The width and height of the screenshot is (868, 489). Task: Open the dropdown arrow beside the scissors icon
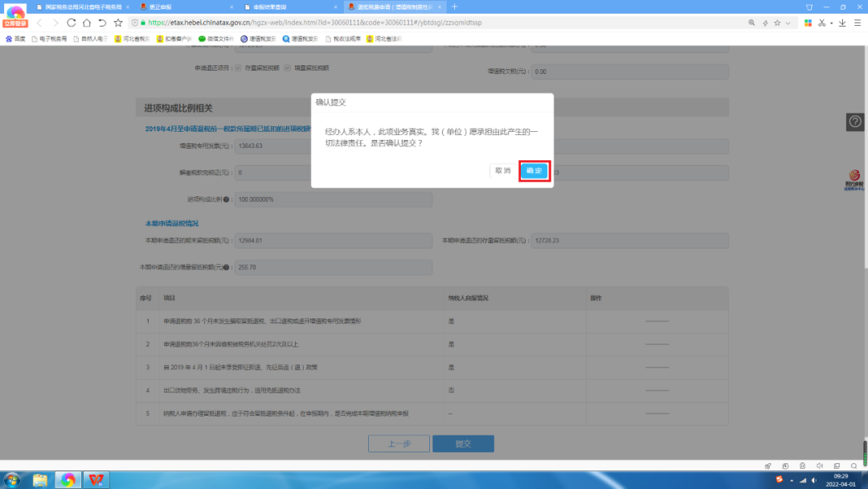pyautogui.click(x=832, y=23)
